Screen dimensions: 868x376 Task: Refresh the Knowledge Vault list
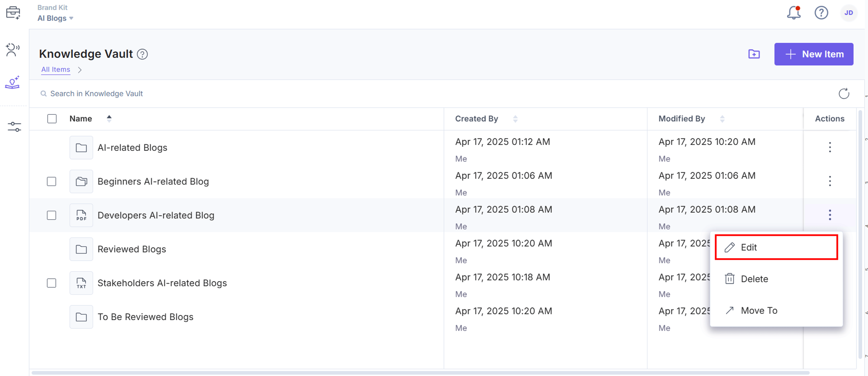click(843, 93)
